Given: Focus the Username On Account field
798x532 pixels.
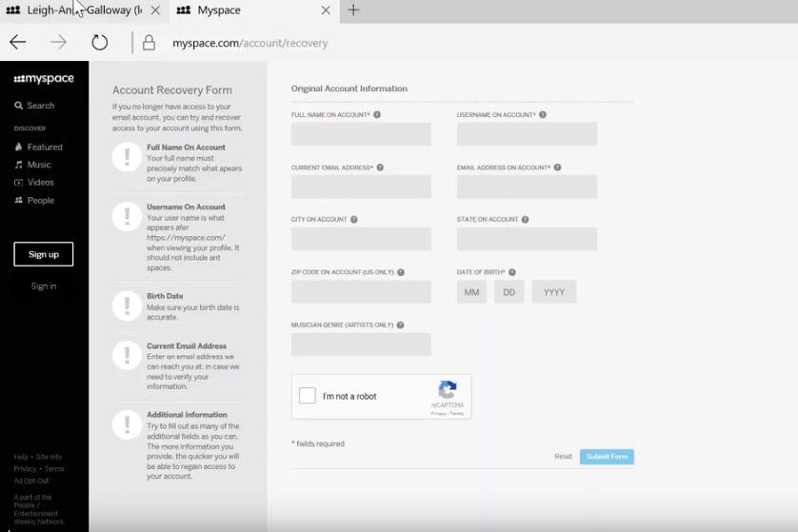Looking at the screenshot, I should (x=527, y=134).
